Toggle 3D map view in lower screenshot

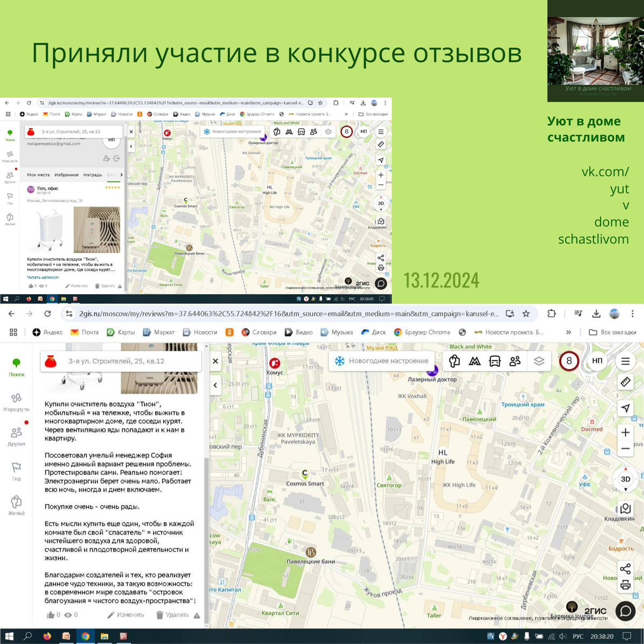(625, 479)
